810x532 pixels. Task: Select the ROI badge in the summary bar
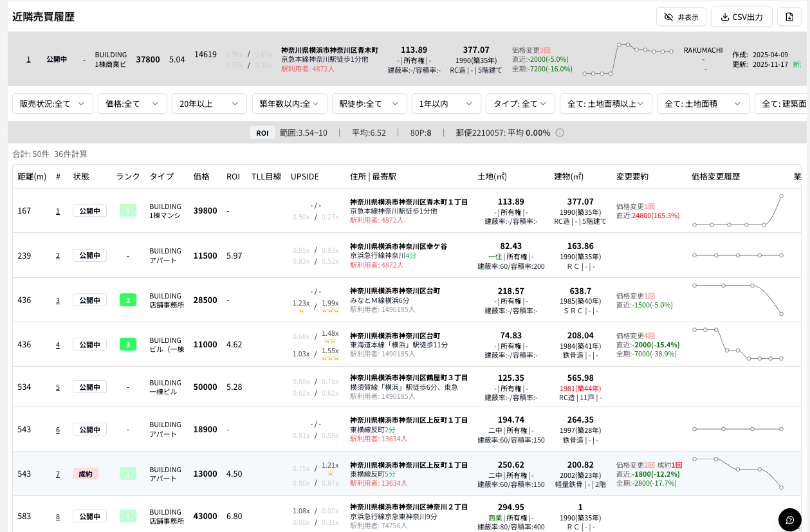(262, 133)
